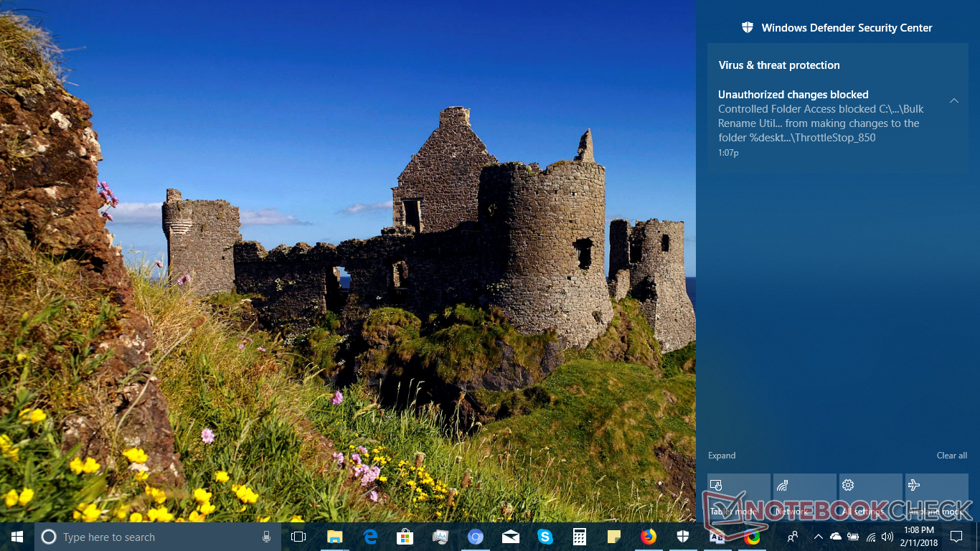Show hidden system tray icons
The width and height of the screenshot is (980, 551).
[818, 537]
